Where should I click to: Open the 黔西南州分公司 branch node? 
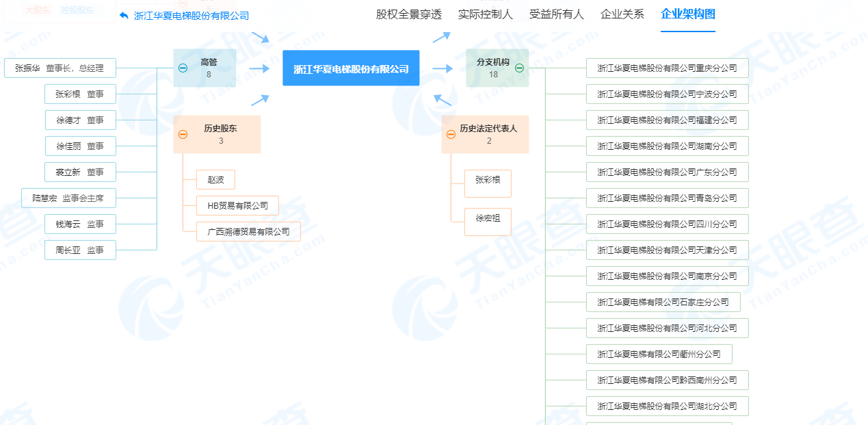668,381
